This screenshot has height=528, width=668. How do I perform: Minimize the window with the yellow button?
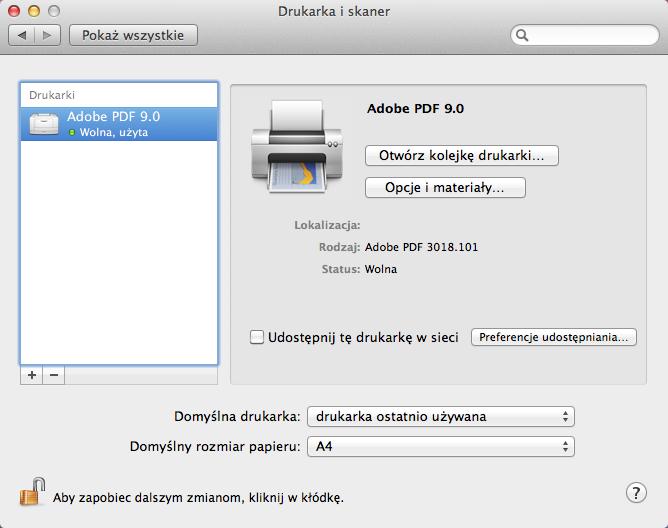[34, 11]
